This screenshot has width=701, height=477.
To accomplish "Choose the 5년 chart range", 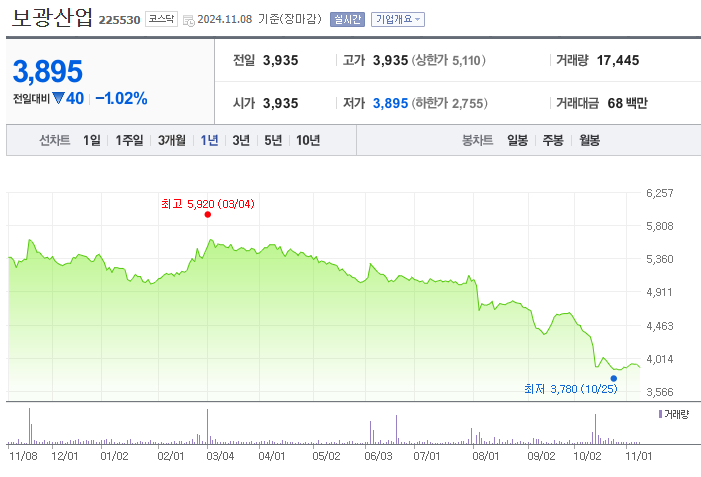I will [273, 140].
